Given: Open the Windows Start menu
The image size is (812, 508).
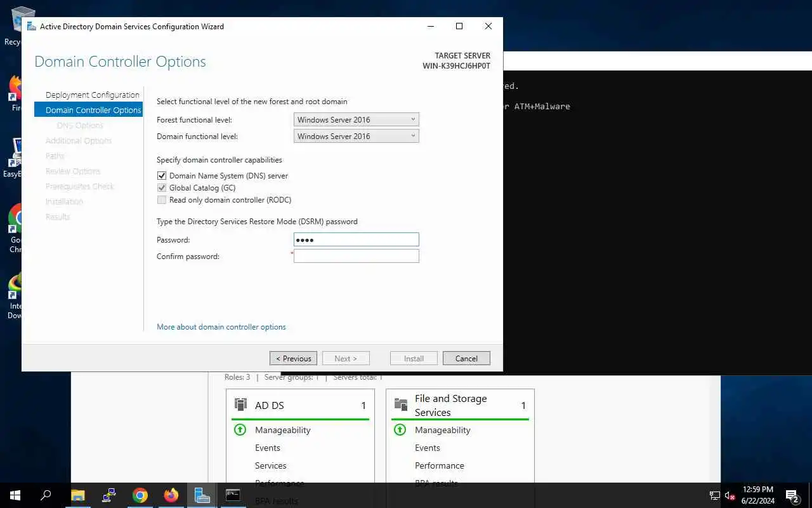Looking at the screenshot, I should 15,495.
